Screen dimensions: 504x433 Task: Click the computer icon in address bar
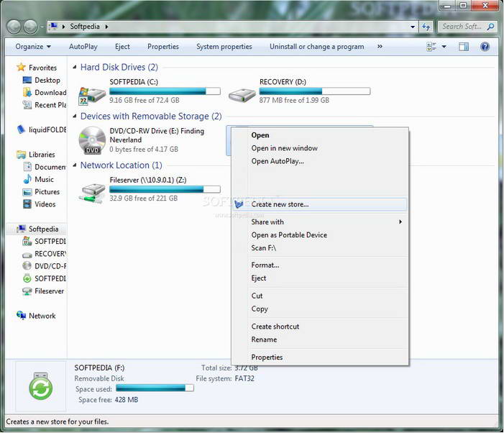[53, 27]
